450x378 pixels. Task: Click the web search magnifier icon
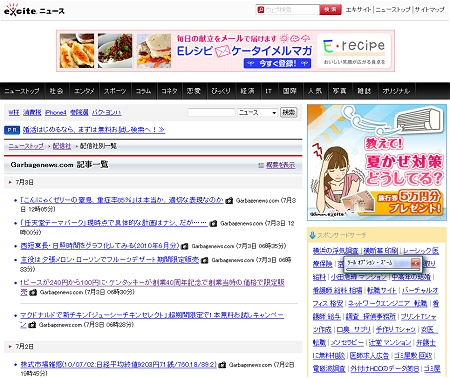point(261,10)
